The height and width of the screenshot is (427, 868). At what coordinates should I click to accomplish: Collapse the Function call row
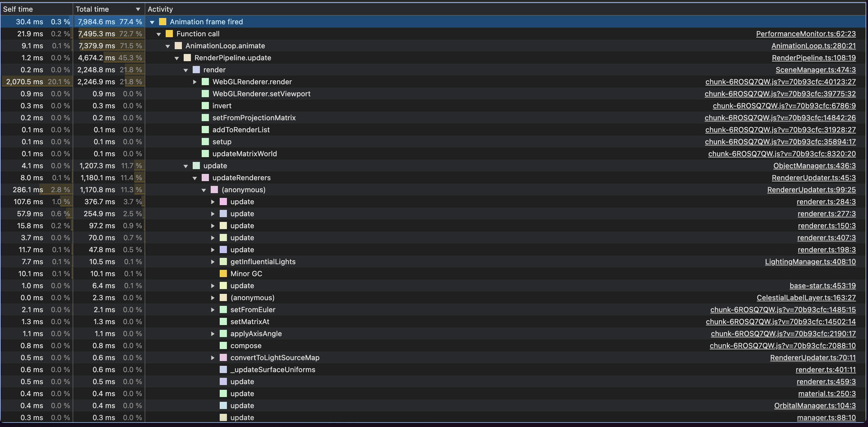point(159,34)
